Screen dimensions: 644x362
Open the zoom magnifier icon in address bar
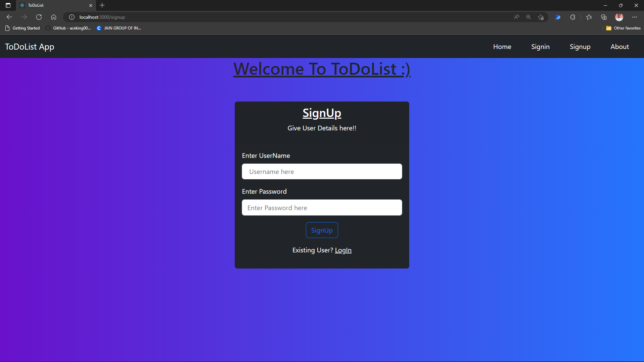point(529,17)
